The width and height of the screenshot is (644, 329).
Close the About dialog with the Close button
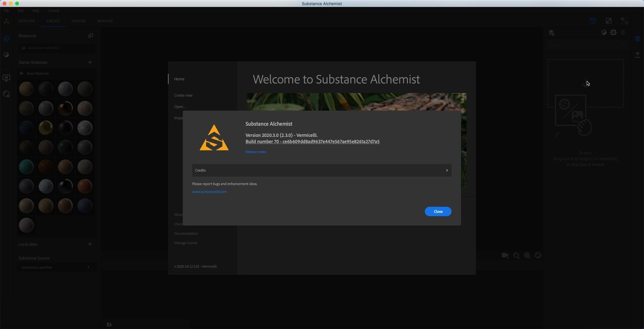(438, 211)
